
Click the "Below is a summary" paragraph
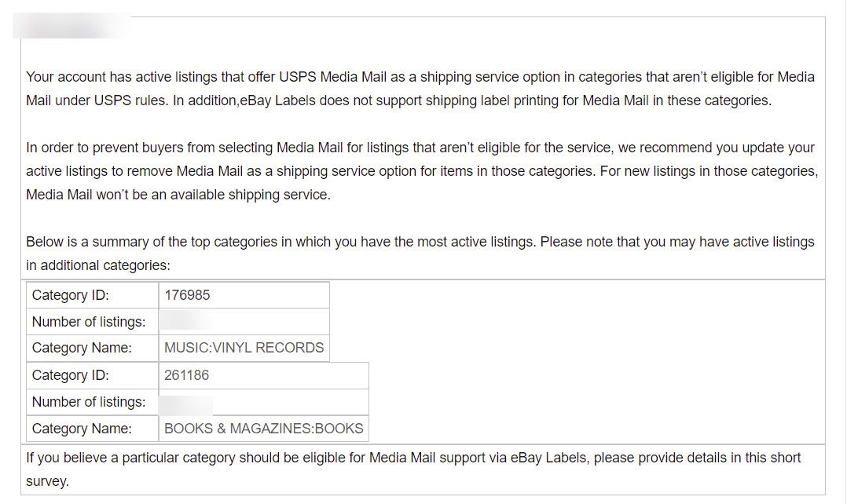pos(420,254)
